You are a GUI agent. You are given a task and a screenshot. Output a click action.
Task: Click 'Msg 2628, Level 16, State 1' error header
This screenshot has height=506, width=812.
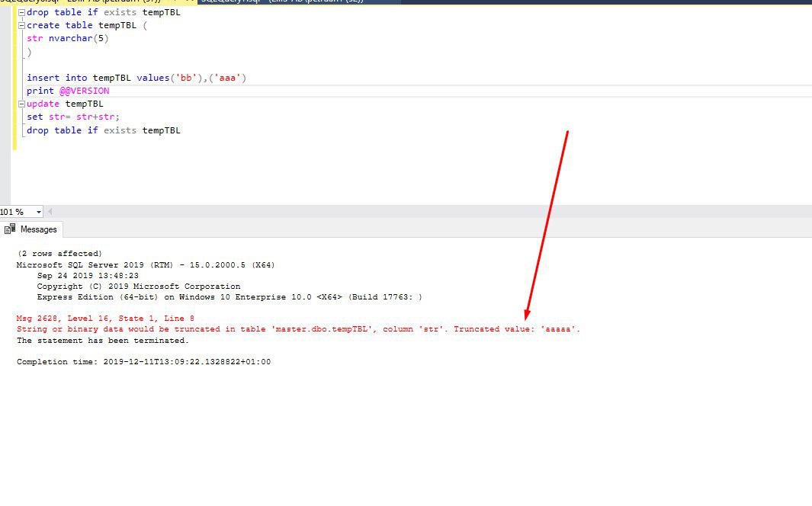coord(105,319)
